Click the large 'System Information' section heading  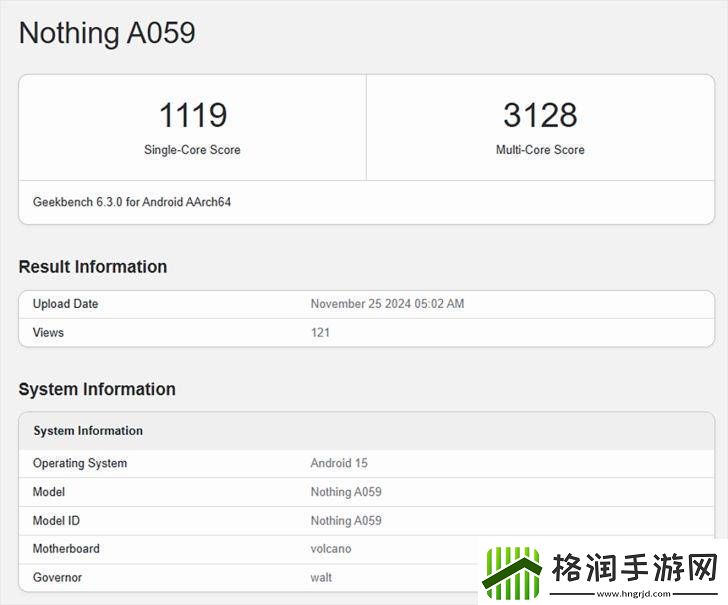(x=97, y=389)
